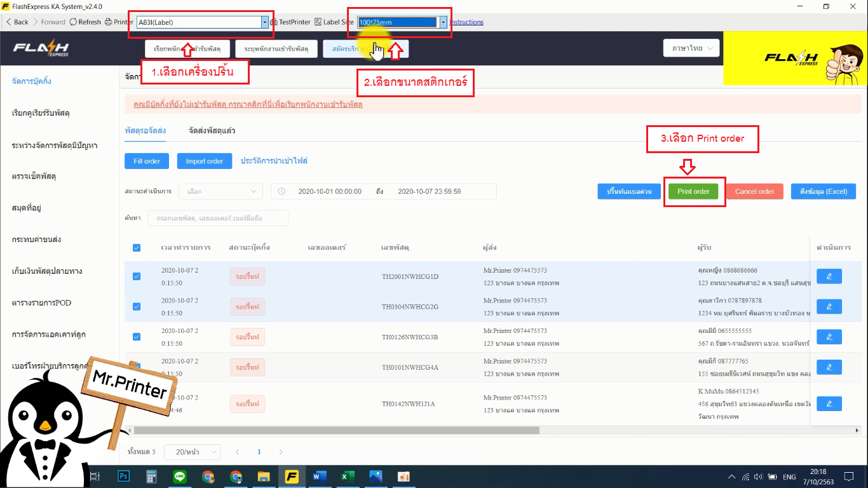Click the Wi-Fi icon in system tray
Image resolution: width=868 pixels, height=488 pixels.
tap(745, 477)
